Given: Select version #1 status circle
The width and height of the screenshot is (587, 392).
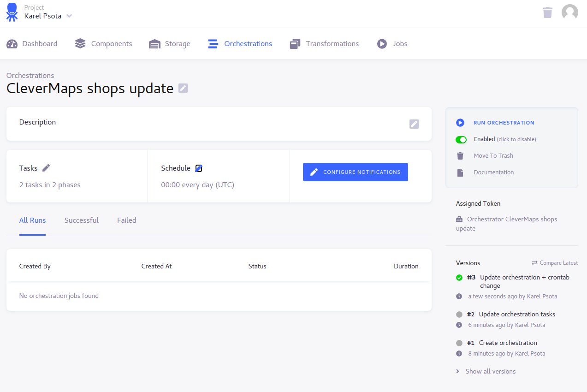Looking at the screenshot, I should (x=459, y=343).
